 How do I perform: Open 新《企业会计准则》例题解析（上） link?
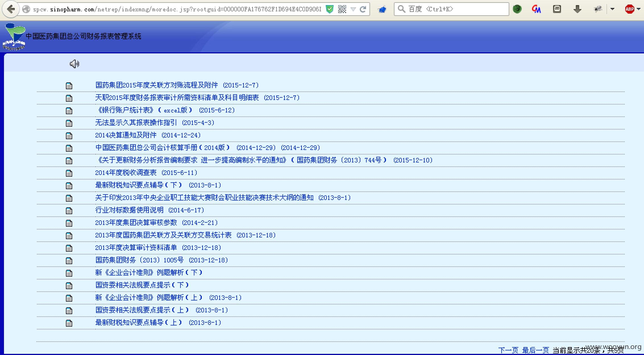(x=169, y=297)
